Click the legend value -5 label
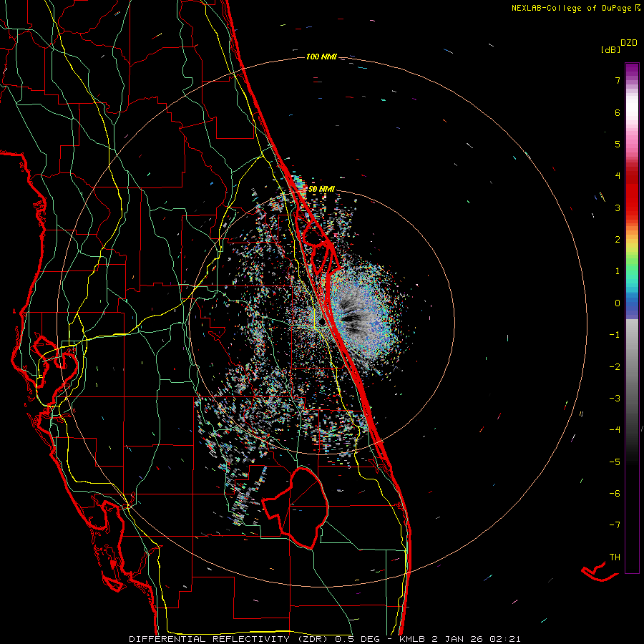 (615, 462)
